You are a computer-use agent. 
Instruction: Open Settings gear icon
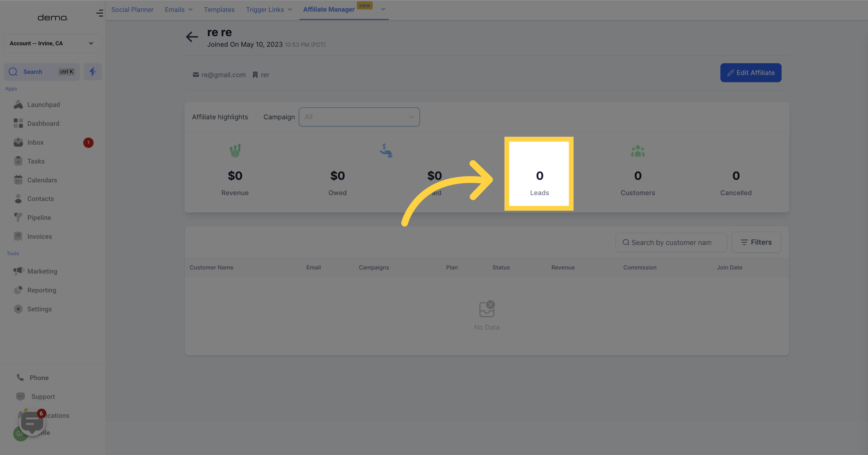coord(18,309)
